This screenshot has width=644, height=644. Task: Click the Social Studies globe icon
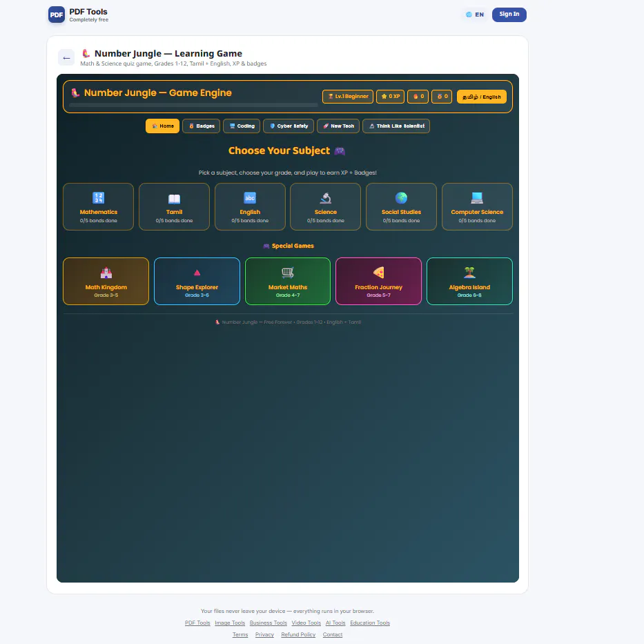point(401,198)
